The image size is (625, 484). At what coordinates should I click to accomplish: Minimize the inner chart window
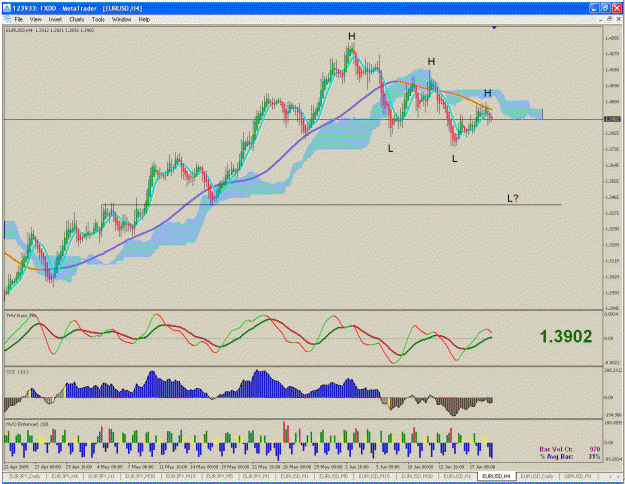point(601,19)
